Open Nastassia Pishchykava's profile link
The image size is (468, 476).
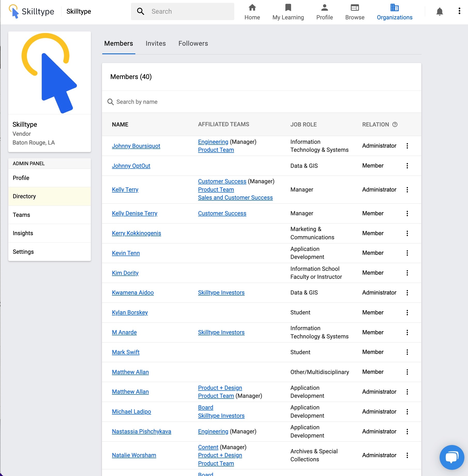(142, 431)
